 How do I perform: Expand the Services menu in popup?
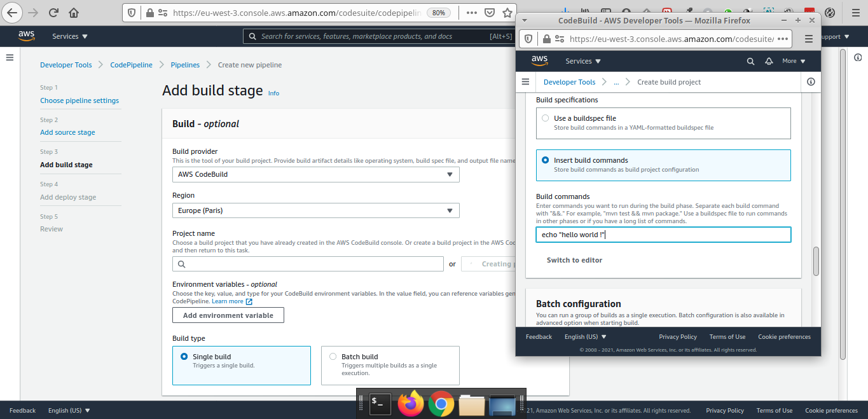pos(583,61)
